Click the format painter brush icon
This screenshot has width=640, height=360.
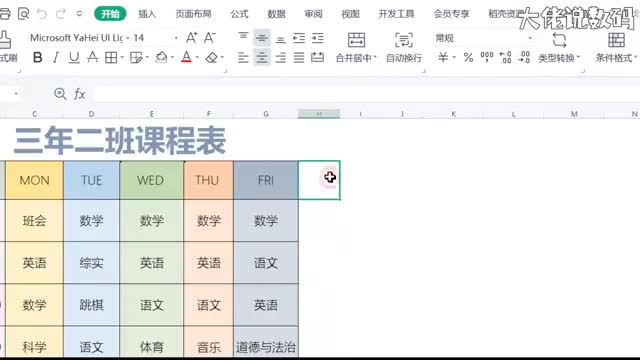point(6,40)
